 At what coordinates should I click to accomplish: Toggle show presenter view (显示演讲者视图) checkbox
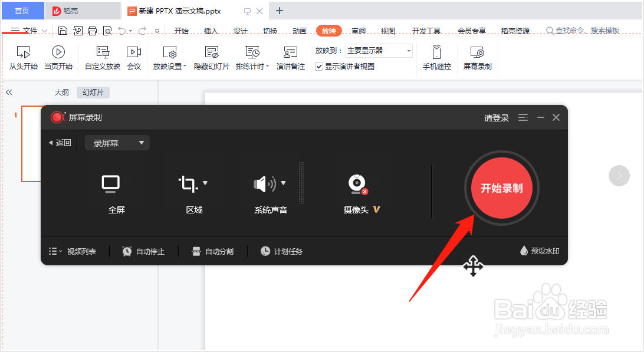tap(318, 67)
